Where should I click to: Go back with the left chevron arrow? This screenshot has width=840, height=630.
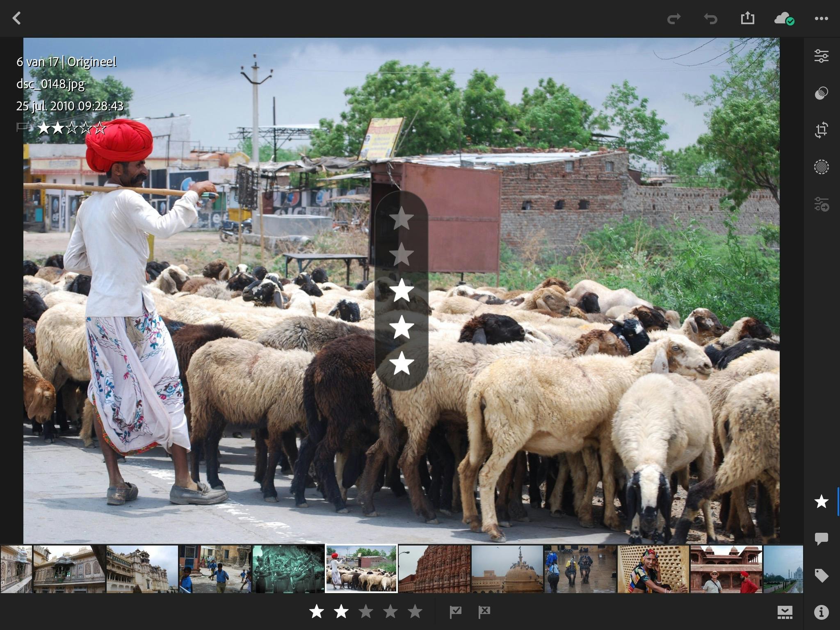(16, 18)
